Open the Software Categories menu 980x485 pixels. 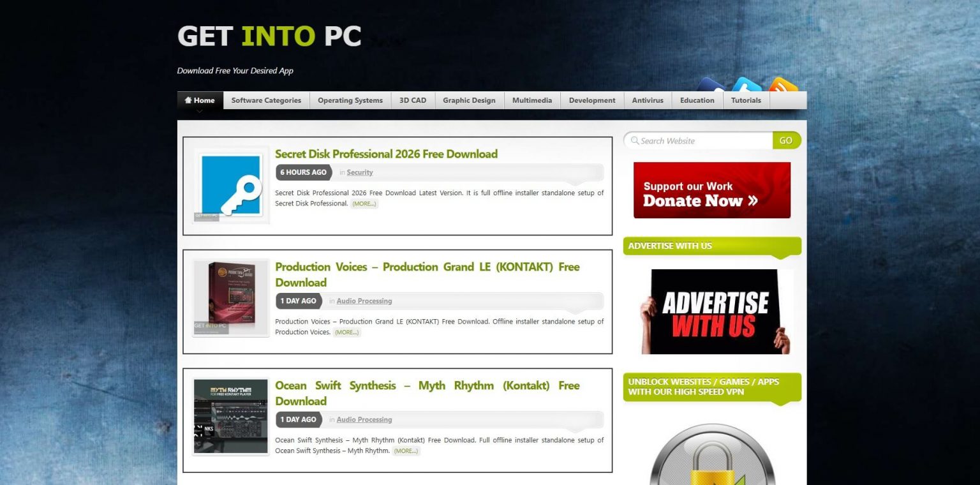(266, 100)
